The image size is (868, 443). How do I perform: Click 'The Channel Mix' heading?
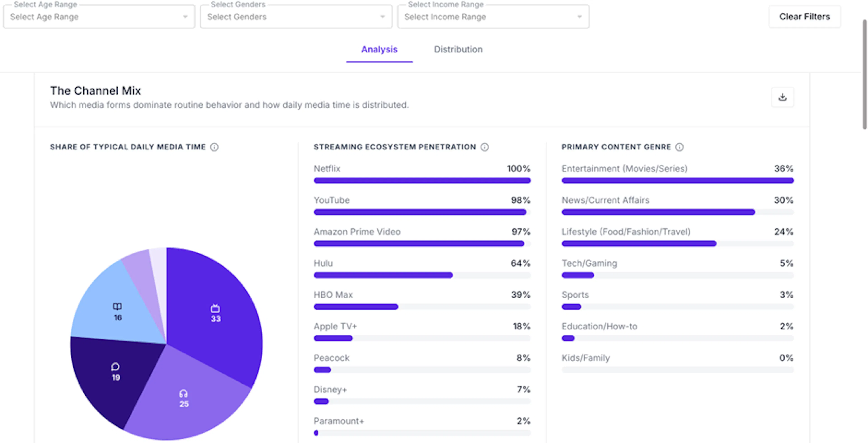(95, 91)
